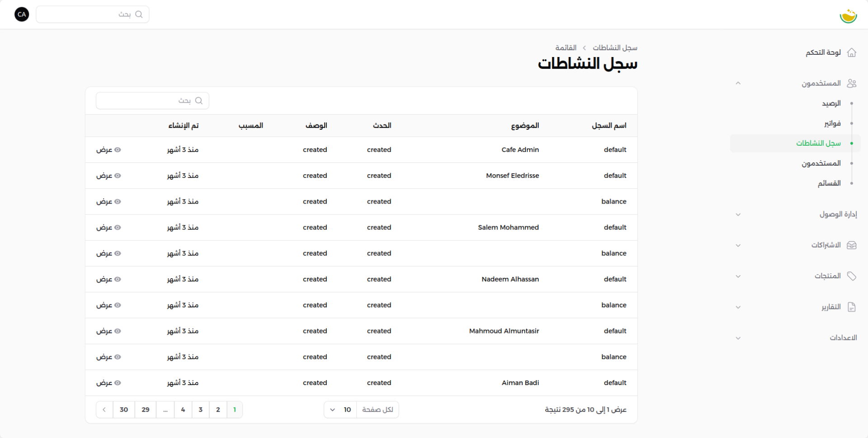Go to pagination page 30

(124, 409)
